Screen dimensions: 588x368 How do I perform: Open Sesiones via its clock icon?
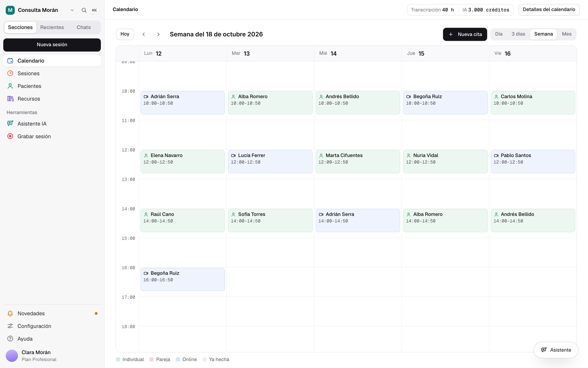[x=10, y=73]
